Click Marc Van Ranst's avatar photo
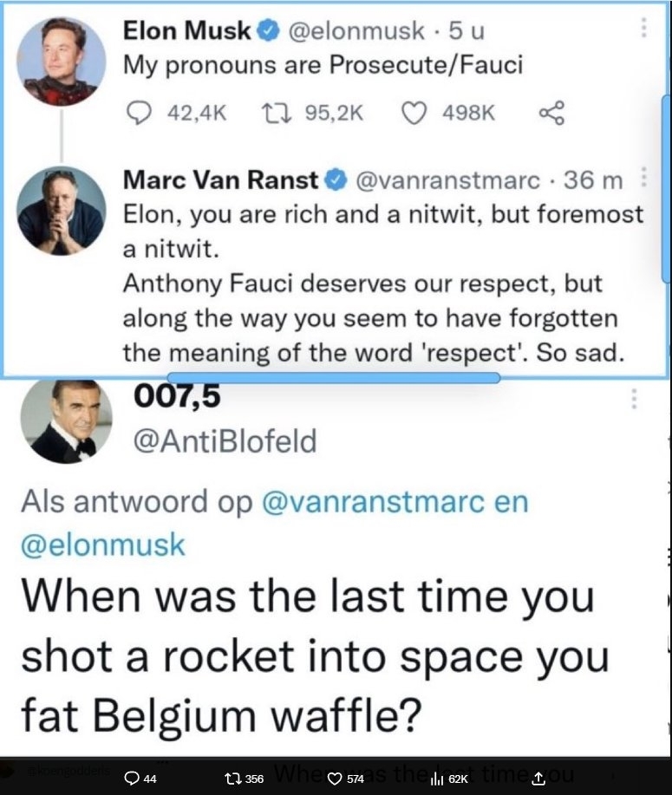The image size is (672, 795). click(62, 211)
